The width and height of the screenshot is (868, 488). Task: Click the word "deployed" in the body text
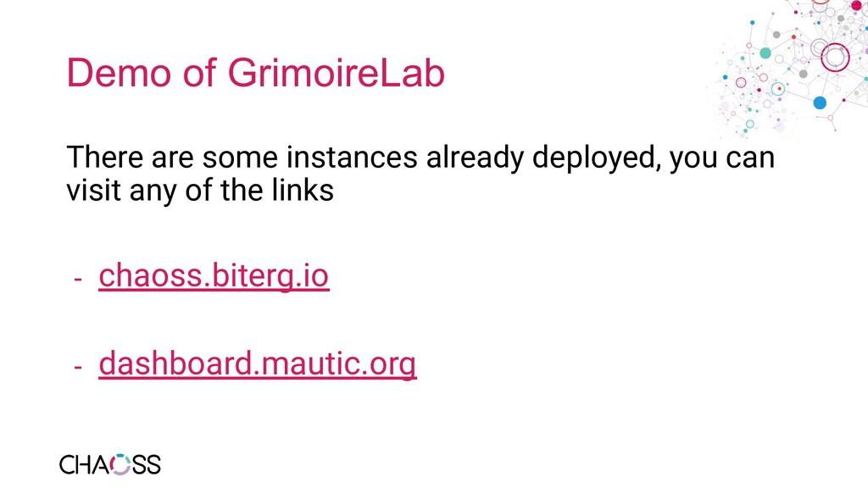pos(597,158)
